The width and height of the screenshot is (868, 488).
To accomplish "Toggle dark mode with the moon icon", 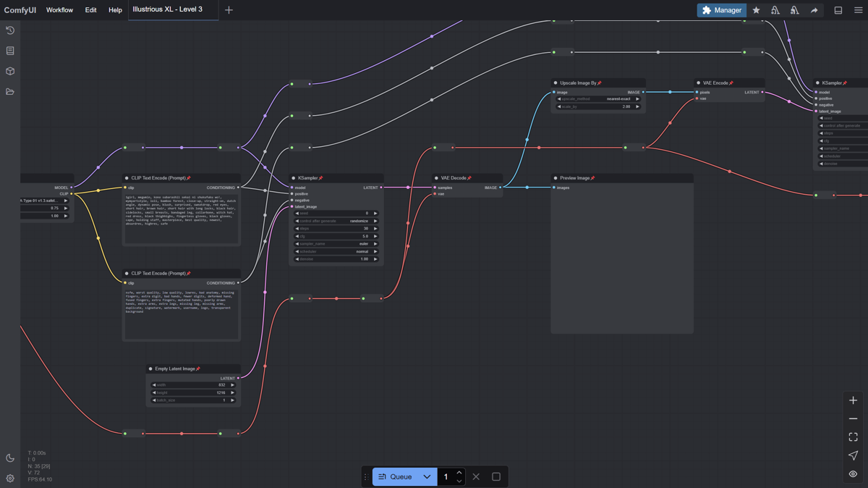I will coord(9,458).
